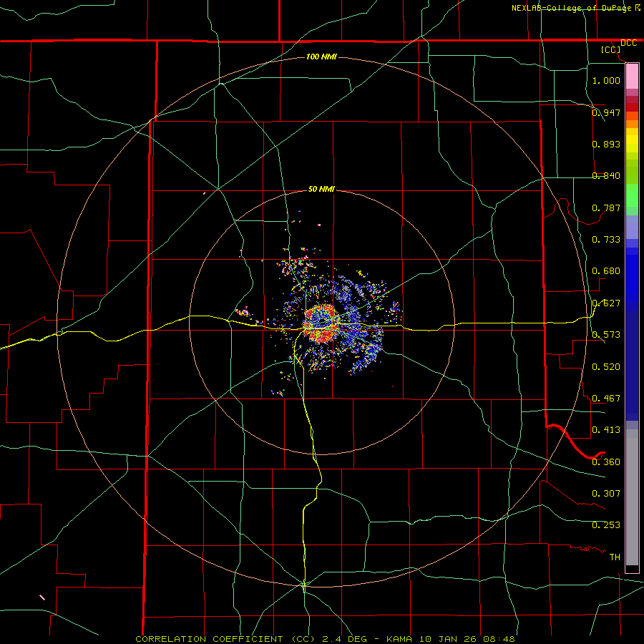Click the small pink mark in bottom-left corner
Screen dimensions: 644x644
coord(42,597)
